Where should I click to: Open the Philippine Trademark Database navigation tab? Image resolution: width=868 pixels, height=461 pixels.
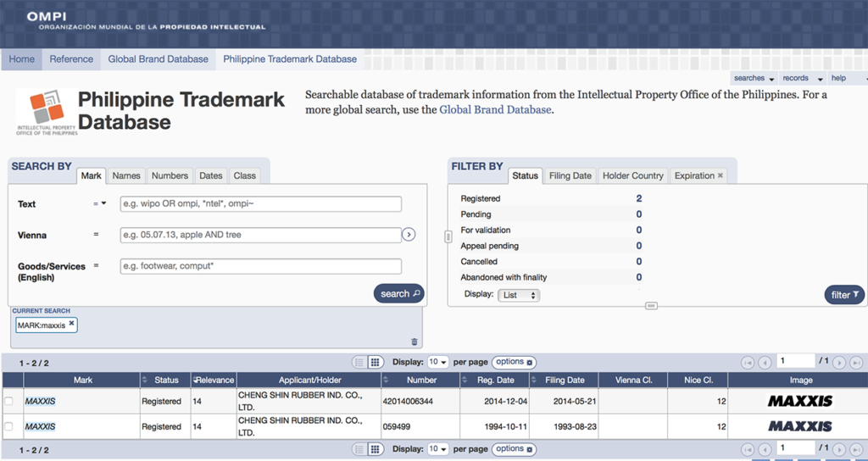pos(290,59)
